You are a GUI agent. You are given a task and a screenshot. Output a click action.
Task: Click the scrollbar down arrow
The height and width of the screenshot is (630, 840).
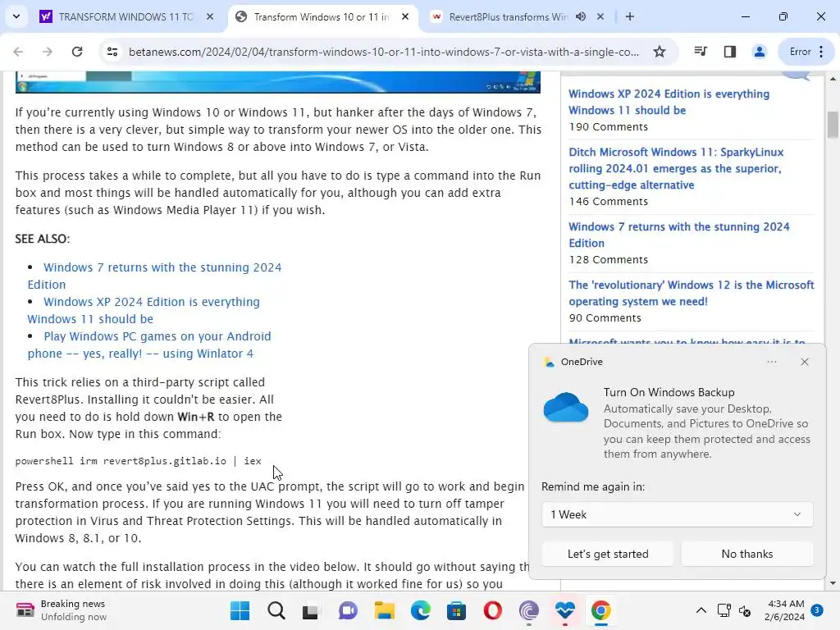pyautogui.click(x=833, y=583)
